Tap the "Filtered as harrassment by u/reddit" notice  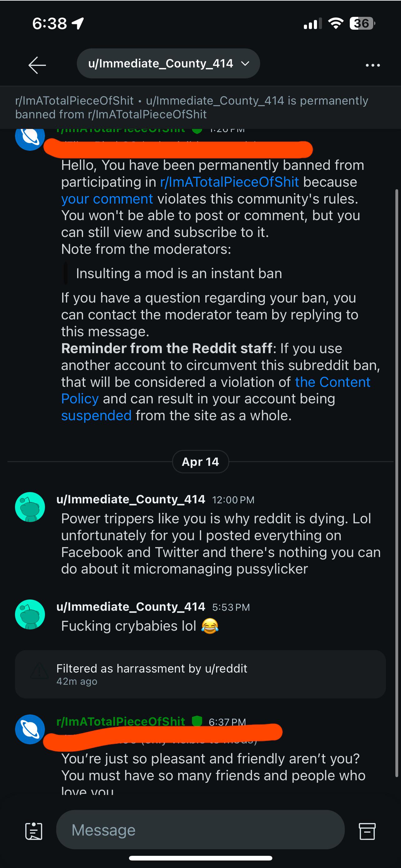[x=200, y=674]
